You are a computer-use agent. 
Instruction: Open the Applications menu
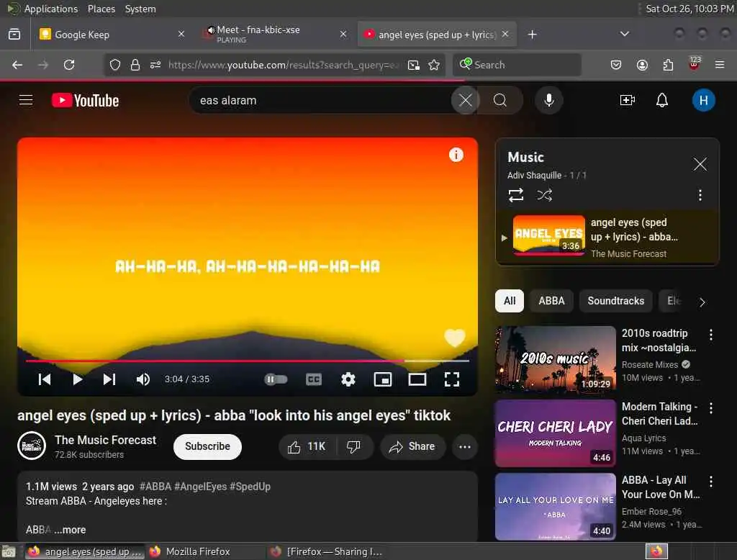click(x=51, y=9)
